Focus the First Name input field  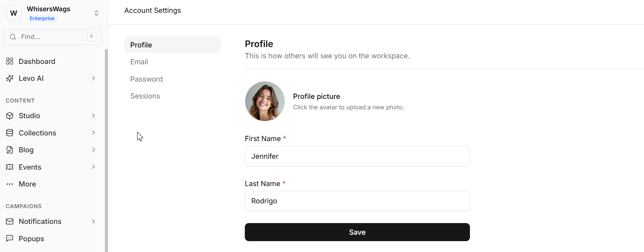coord(357,156)
